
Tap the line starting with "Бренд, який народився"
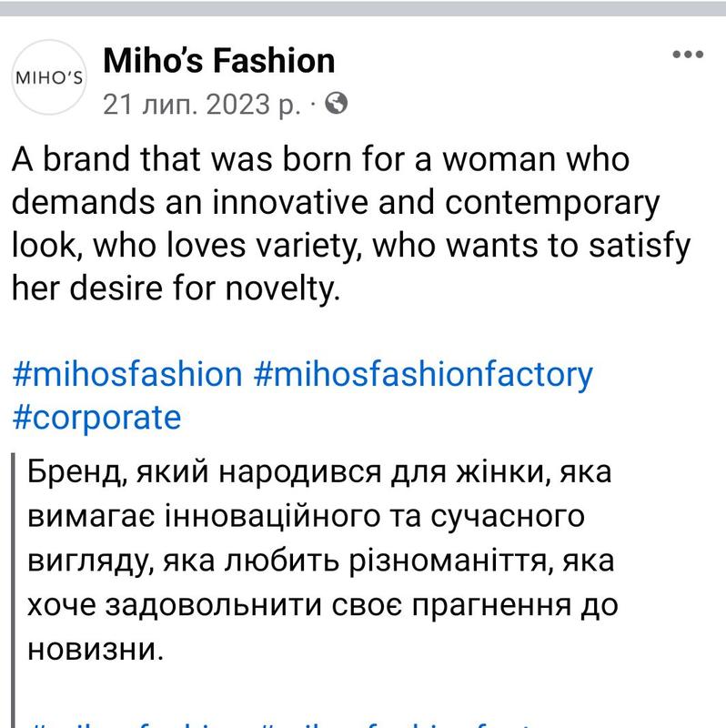click(319, 471)
